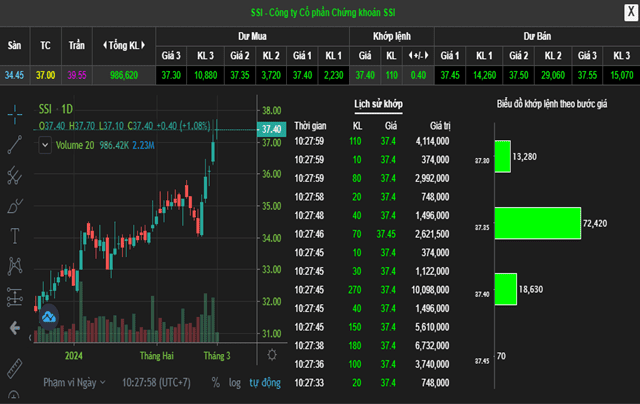This screenshot has width=640, height=404.
Task: Toggle percent scale on the chart
Action: pos(216,382)
